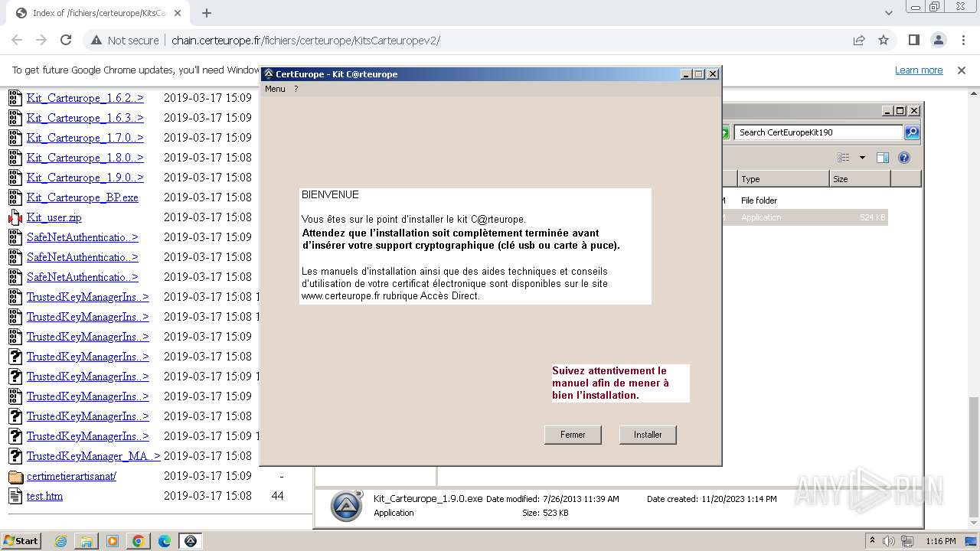Dismiss the Chrome update notification bar
This screenshot has height=551, width=980.
[x=962, y=70]
